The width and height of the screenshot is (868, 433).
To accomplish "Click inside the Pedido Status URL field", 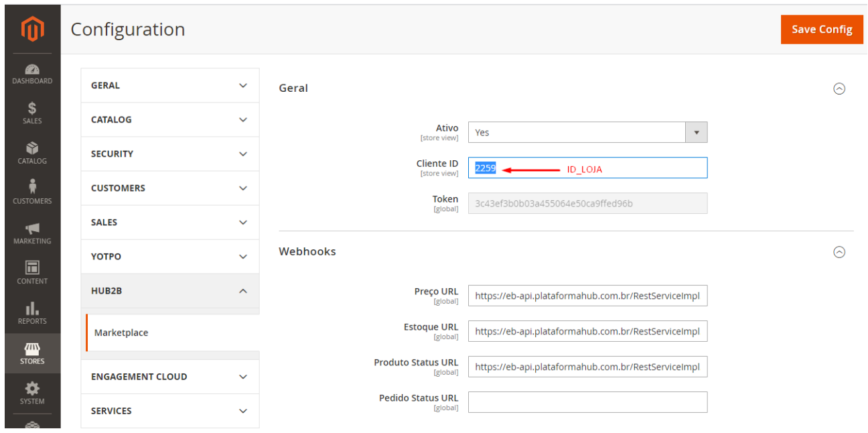I will tap(587, 402).
